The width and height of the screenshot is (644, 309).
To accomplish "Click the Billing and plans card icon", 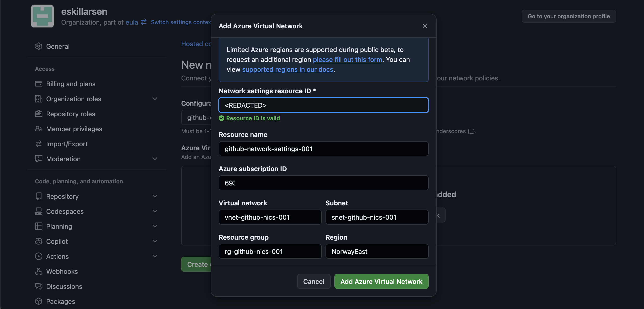I will coord(38,84).
